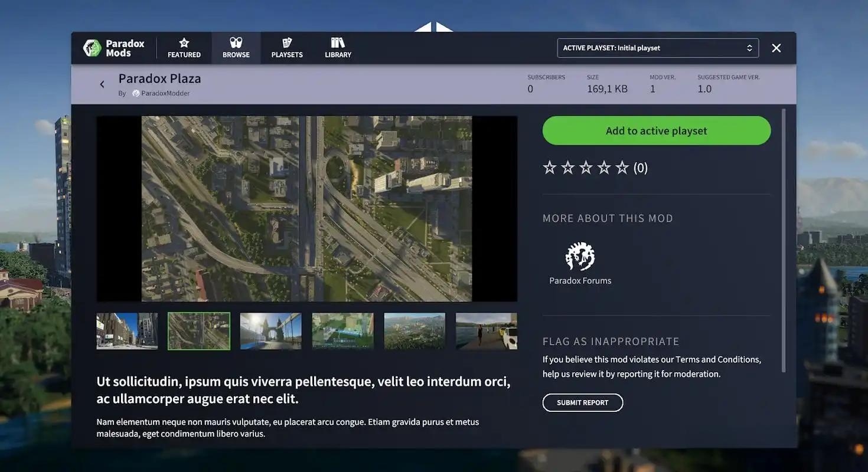Image resolution: width=868 pixels, height=472 pixels.
Task: Open the Paradox Forums icon link
Action: coord(580,257)
